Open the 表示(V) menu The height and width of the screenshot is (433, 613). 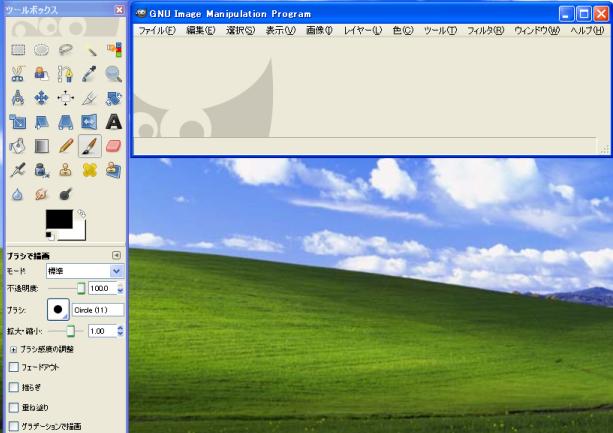281,30
